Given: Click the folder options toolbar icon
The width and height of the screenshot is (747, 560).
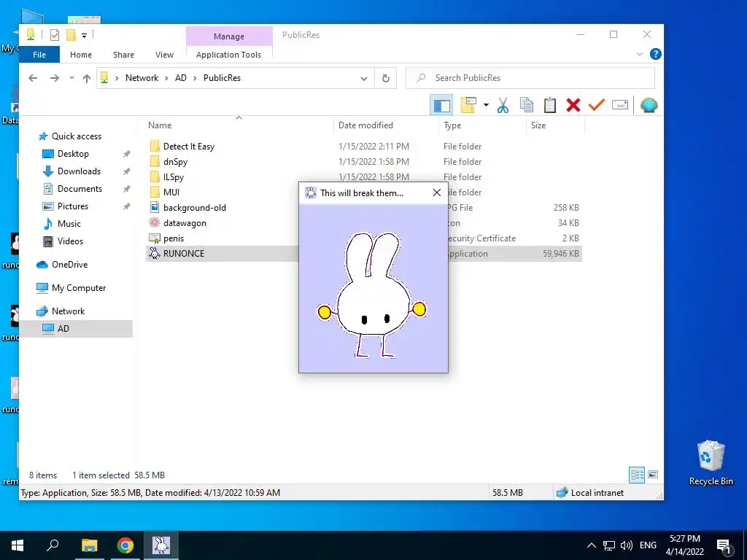Looking at the screenshot, I should point(468,105).
